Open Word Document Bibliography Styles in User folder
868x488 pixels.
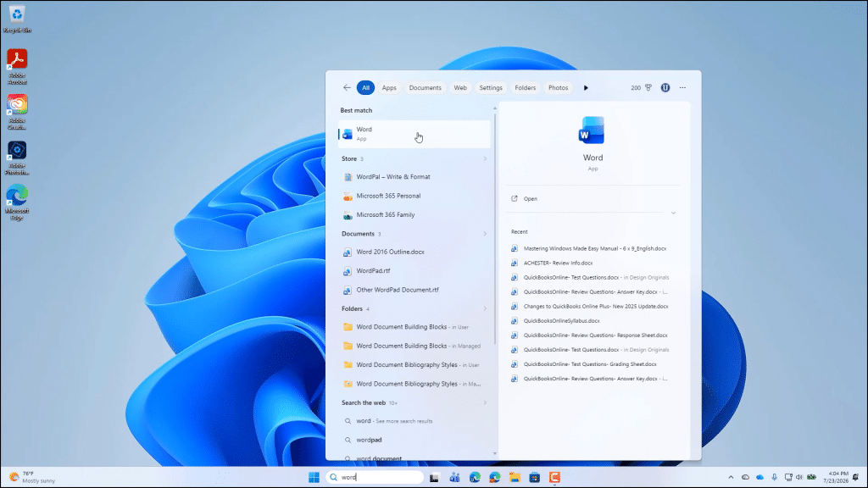[414, 364]
